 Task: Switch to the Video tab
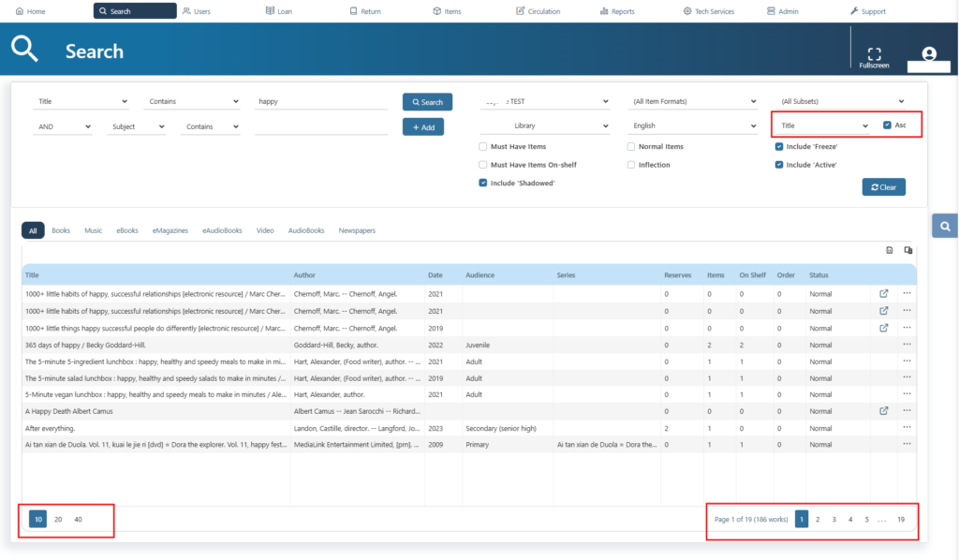click(265, 230)
